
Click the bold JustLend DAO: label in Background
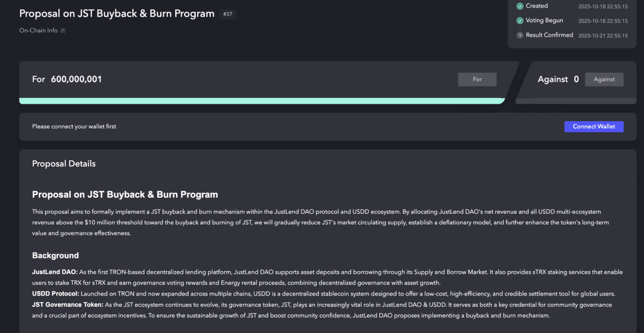click(x=55, y=272)
